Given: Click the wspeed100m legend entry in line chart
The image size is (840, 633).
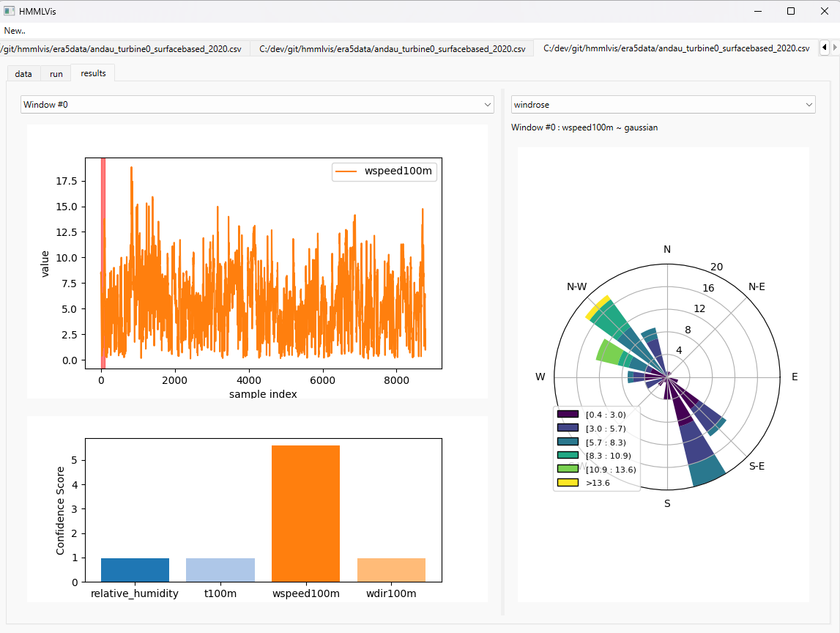Looking at the screenshot, I should coord(384,171).
